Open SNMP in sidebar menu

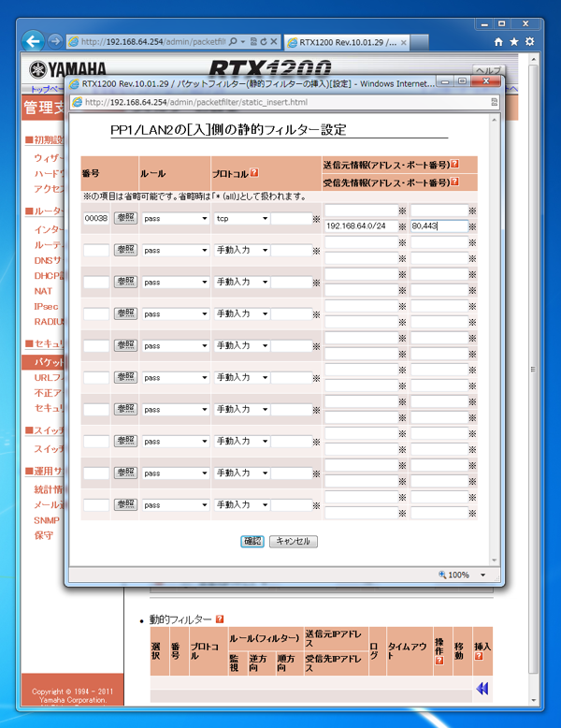click(47, 520)
